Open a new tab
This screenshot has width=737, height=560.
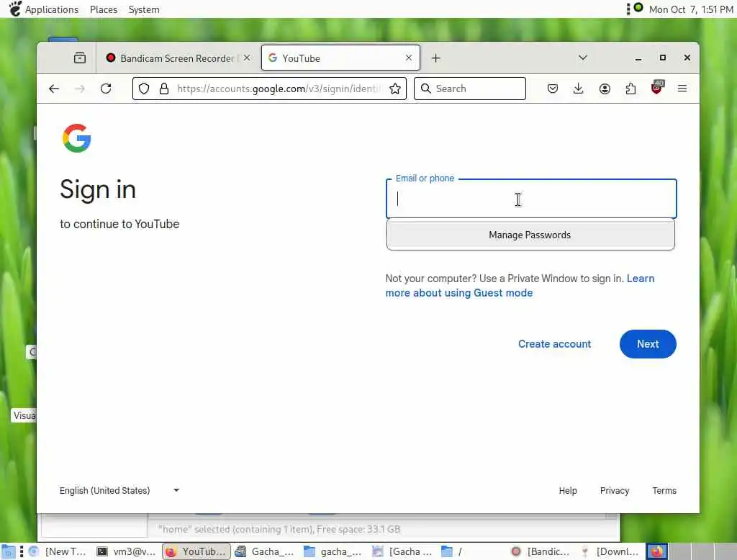click(435, 58)
